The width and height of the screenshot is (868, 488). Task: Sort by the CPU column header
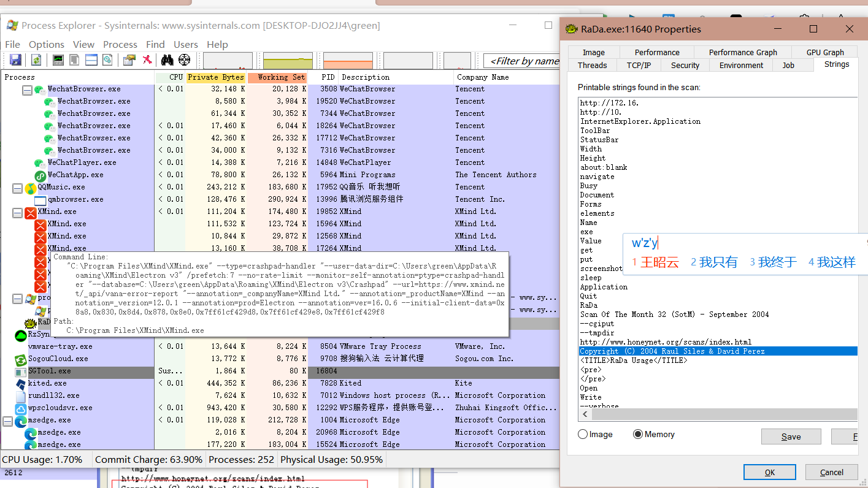tap(170, 77)
